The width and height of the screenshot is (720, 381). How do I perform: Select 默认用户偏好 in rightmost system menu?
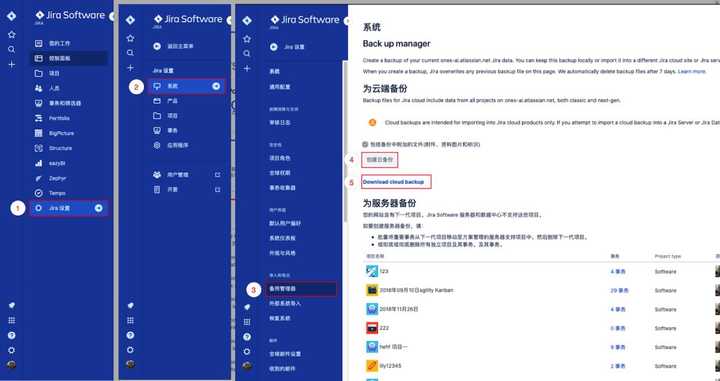click(x=285, y=224)
